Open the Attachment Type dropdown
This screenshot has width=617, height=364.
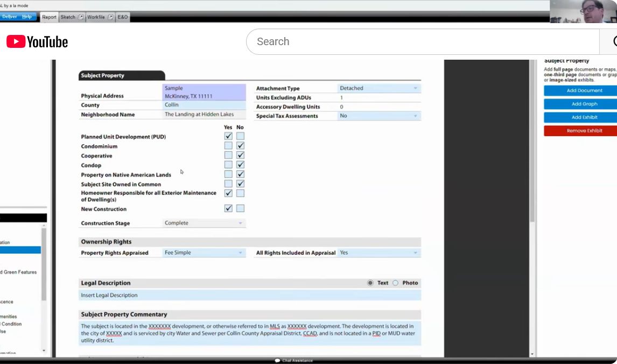pyautogui.click(x=379, y=88)
